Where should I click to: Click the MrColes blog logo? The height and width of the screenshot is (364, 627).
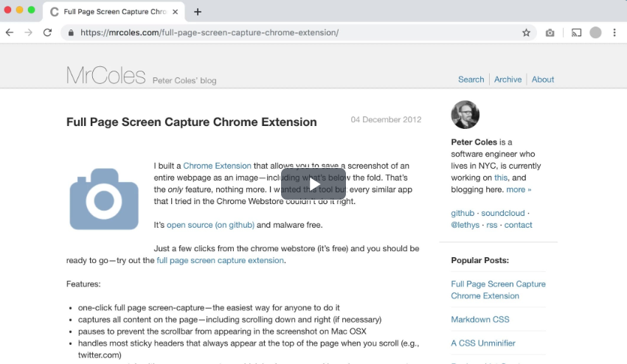coord(105,75)
